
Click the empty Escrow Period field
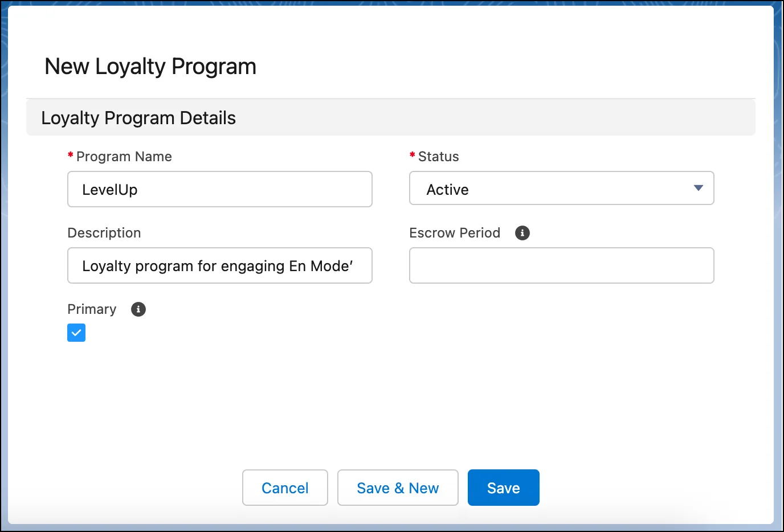tap(561, 265)
